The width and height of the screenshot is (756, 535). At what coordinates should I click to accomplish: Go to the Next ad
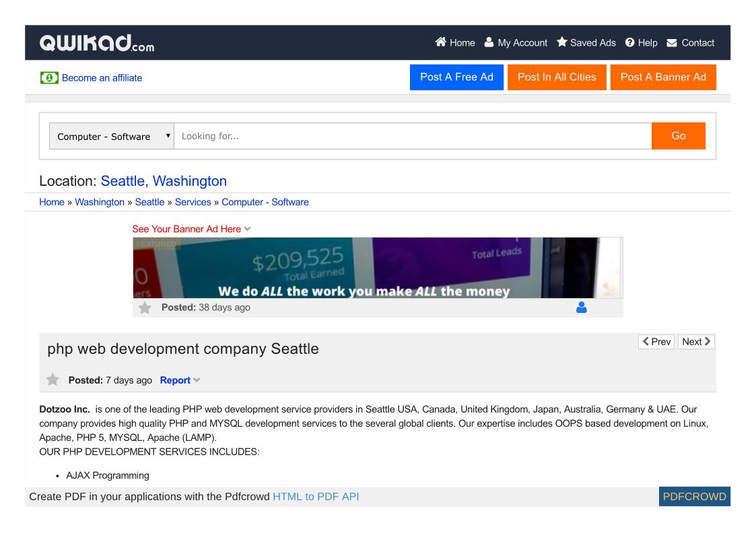pyautogui.click(x=696, y=342)
